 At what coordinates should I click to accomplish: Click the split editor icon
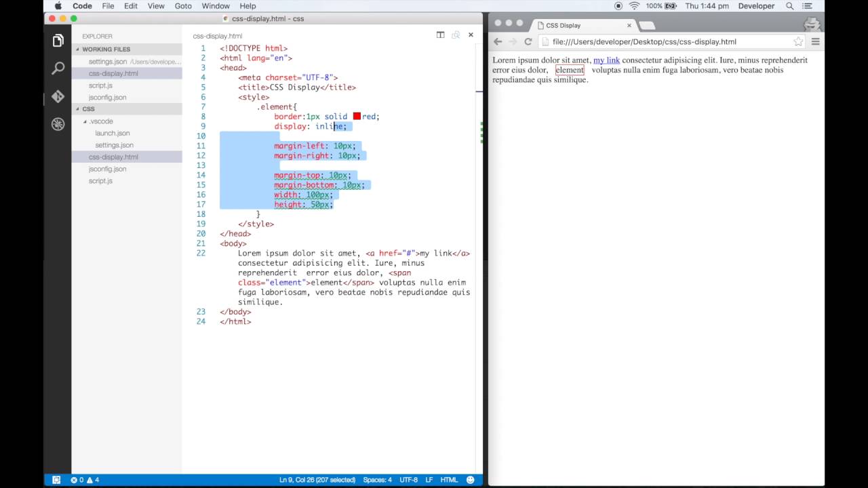(x=440, y=35)
